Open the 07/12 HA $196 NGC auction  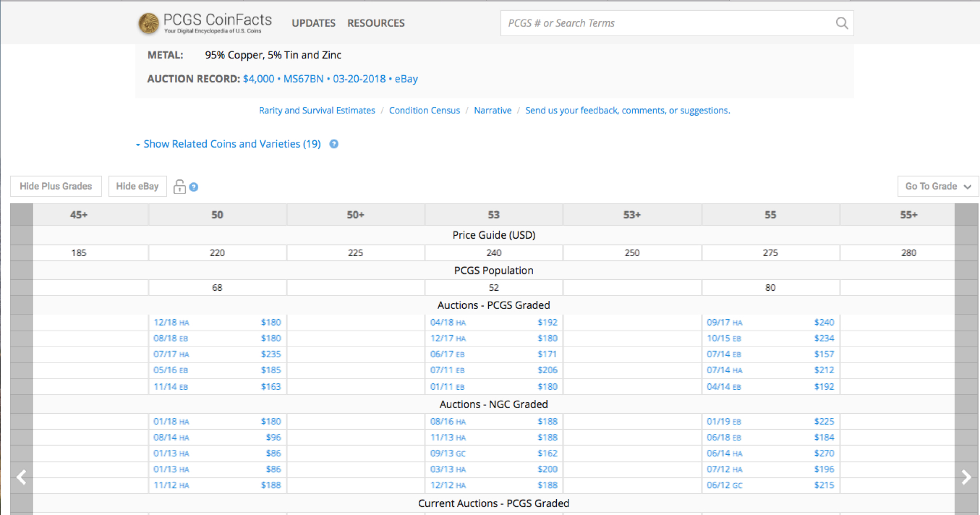click(x=770, y=469)
